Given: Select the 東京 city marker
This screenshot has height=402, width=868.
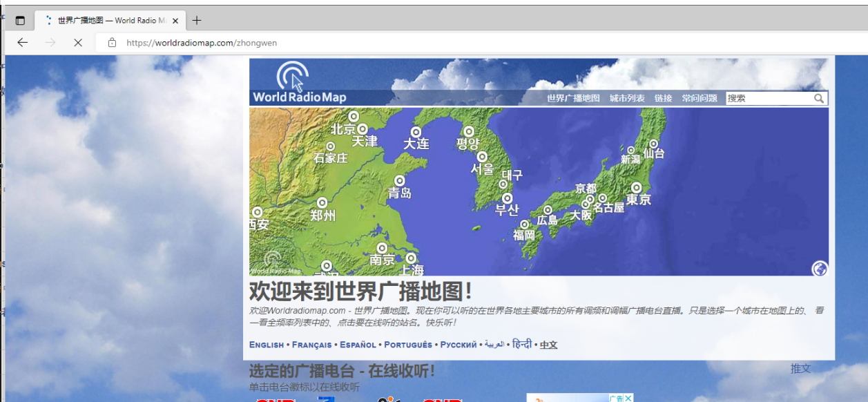Looking at the screenshot, I should tap(637, 187).
